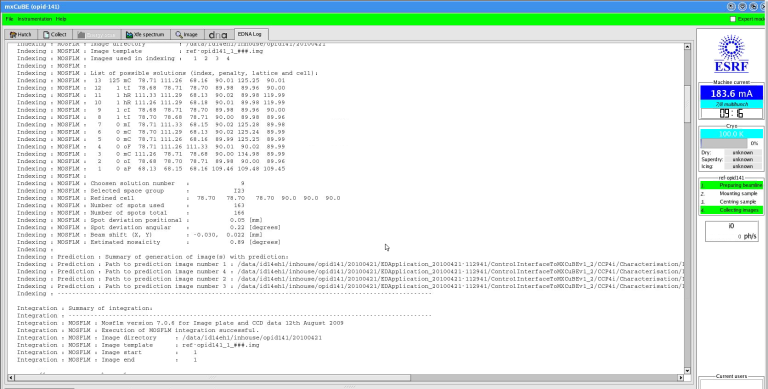This screenshot has height=389, width=768.
Task: Click the ESRF logo
Action: [x=731, y=53]
